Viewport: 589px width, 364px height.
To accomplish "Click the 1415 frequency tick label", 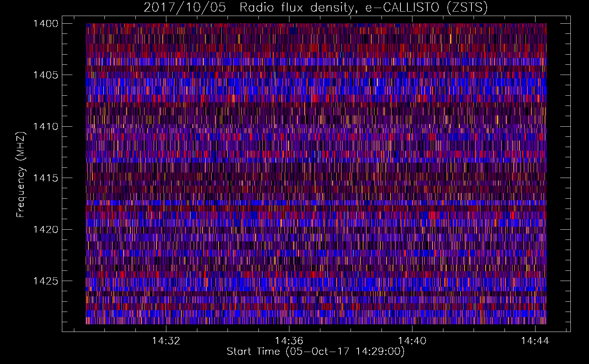I will click(46, 178).
